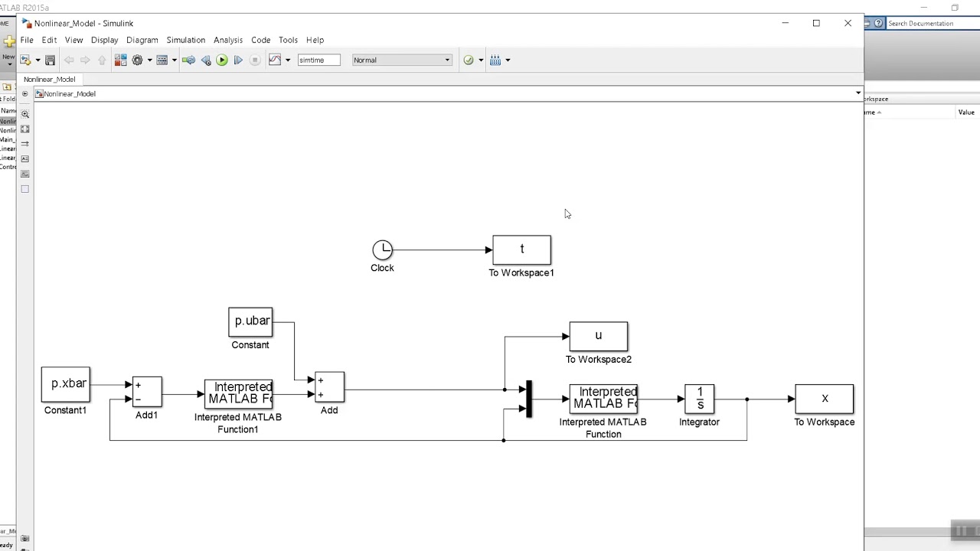This screenshot has height=551, width=980.
Task: Toggle sample time display arrows icon
Action: pos(25,144)
